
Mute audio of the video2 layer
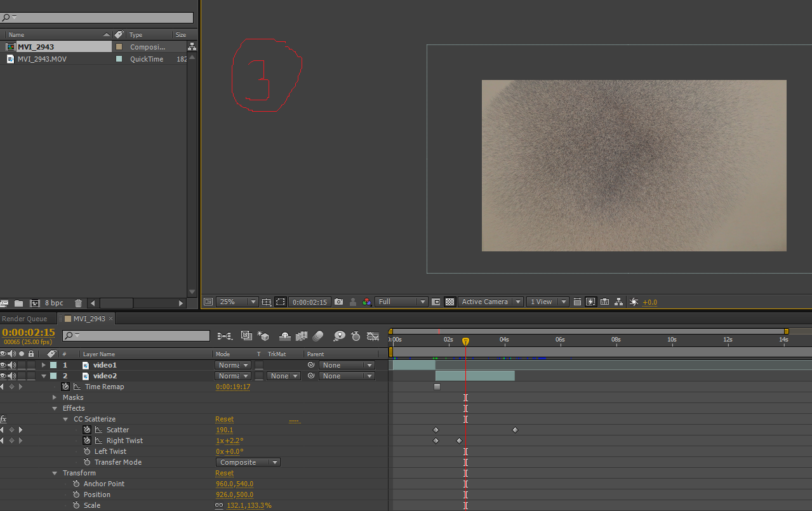click(11, 376)
